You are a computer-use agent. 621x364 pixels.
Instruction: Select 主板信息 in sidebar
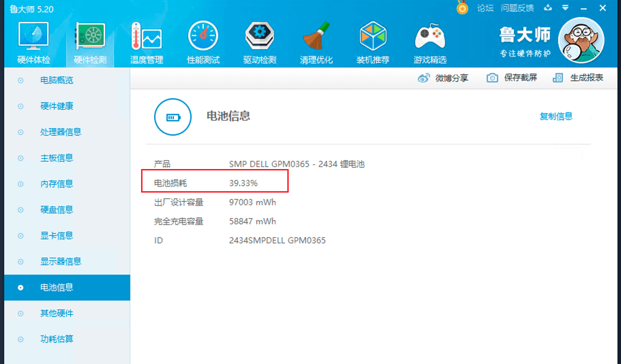(x=67, y=158)
